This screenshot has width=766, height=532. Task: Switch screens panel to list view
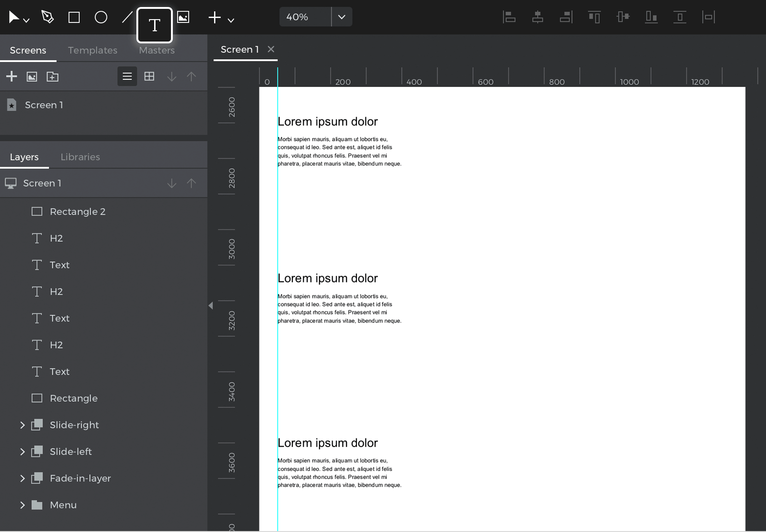127,77
